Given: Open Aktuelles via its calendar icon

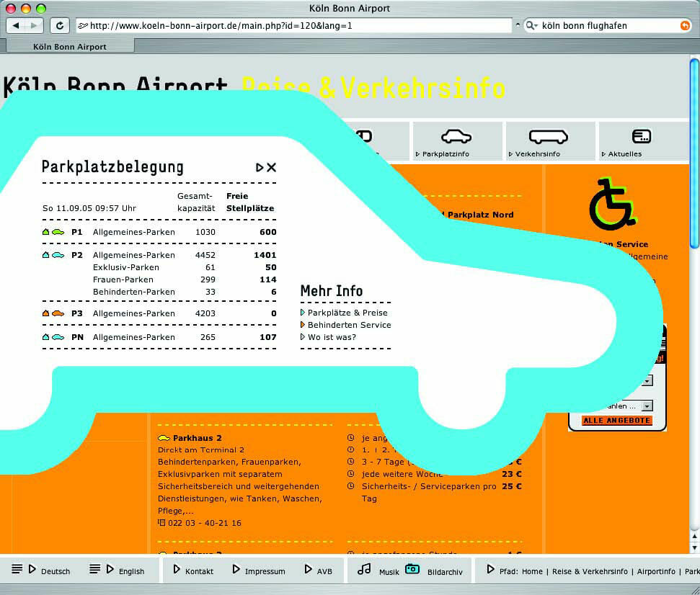Looking at the screenshot, I should [641, 136].
